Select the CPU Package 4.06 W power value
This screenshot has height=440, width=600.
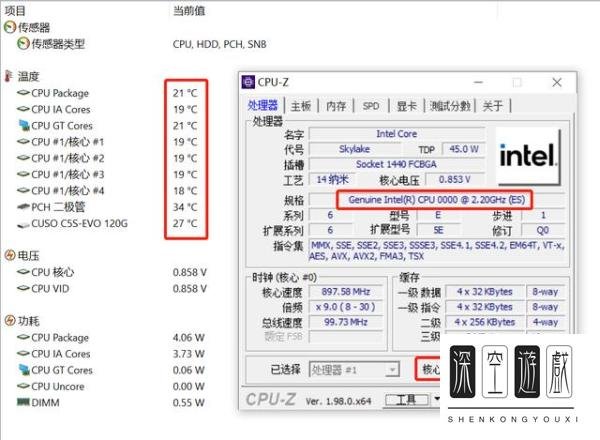[189, 337]
